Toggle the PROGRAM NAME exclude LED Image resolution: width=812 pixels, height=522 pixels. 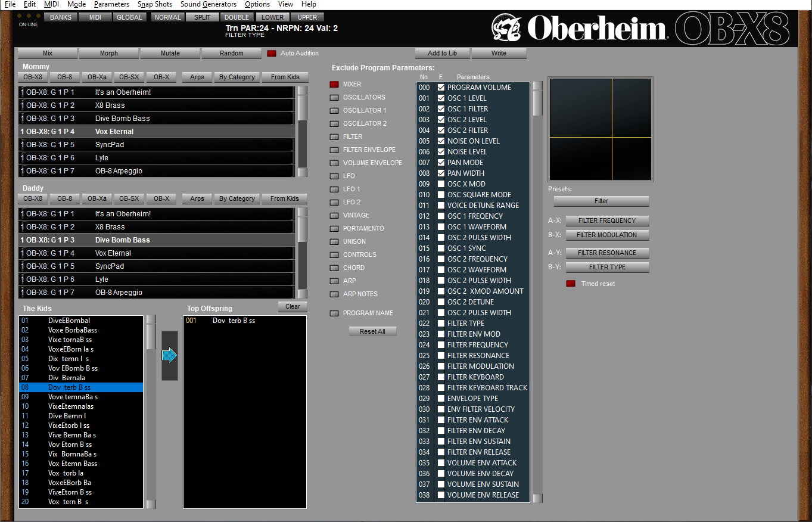[334, 313]
